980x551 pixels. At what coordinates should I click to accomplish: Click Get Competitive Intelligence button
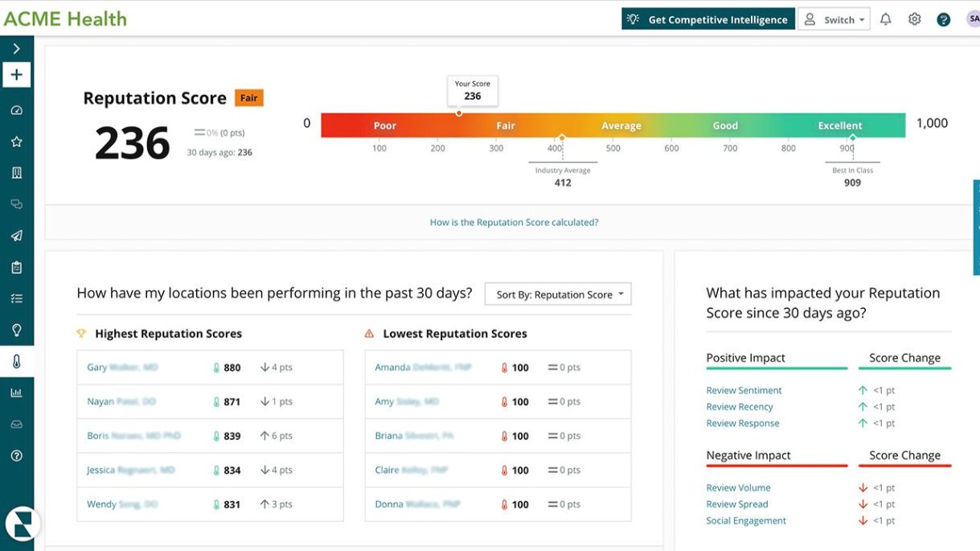[708, 19]
